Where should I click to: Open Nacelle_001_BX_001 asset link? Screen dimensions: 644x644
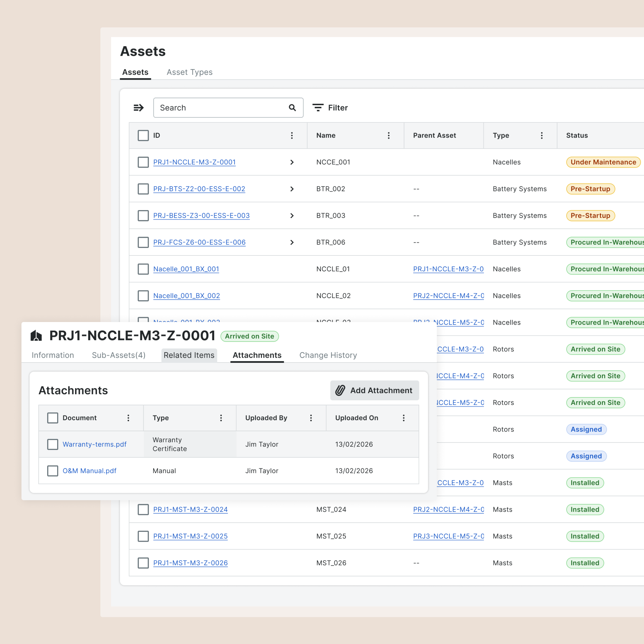[186, 269]
